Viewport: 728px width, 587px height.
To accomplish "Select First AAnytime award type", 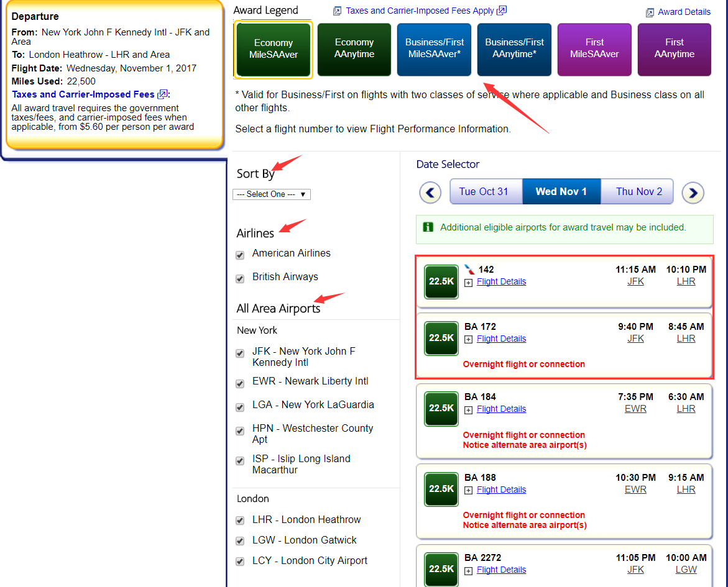I will (674, 49).
